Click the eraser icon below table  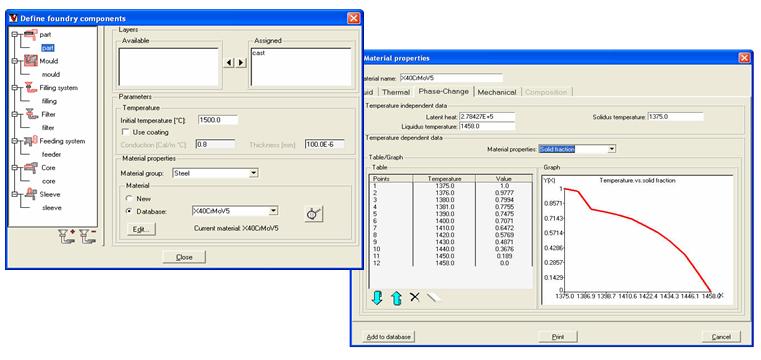click(433, 297)
